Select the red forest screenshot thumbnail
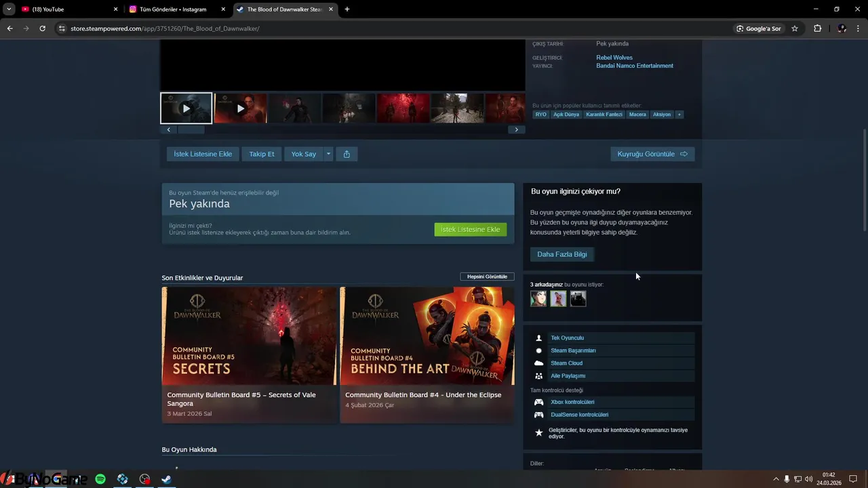The width and height of the screenshot is (868, 488). [403, 108]
